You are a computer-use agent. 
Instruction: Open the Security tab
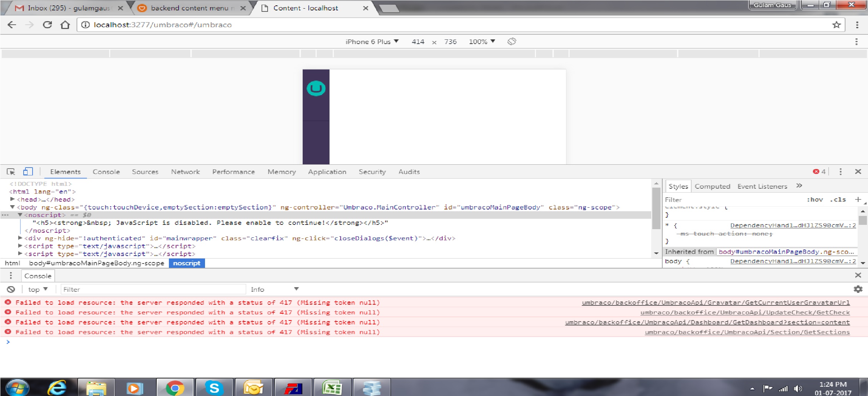point(372,172)
